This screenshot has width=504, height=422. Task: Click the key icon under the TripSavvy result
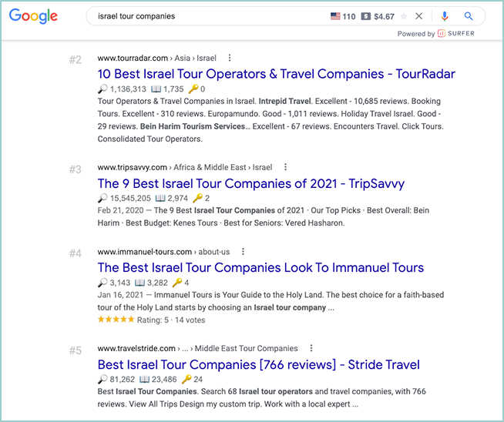point(197,198)
